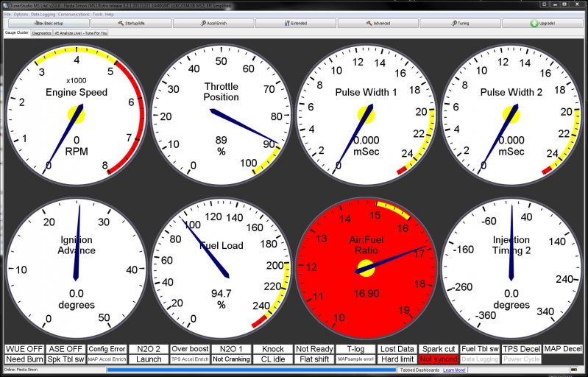Open the File menu
This screenshot has width=588, height=377.
7,14
